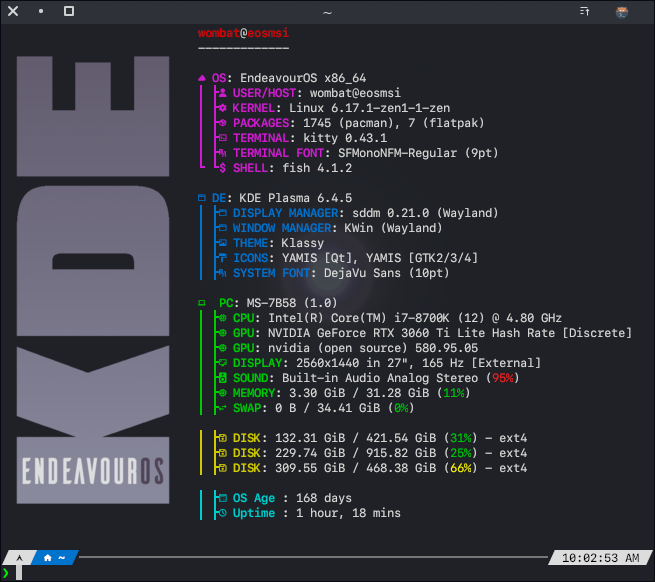Image resolution: width=655 pixels, height=582 pixels.
Task: Click the user icon beside USER/HOST
Action: click(222, 92)
